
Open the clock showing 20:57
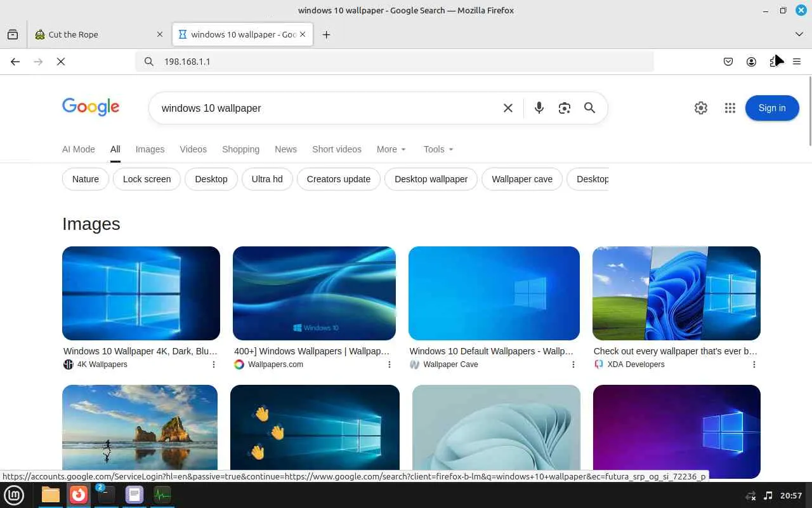click(791, 495)
